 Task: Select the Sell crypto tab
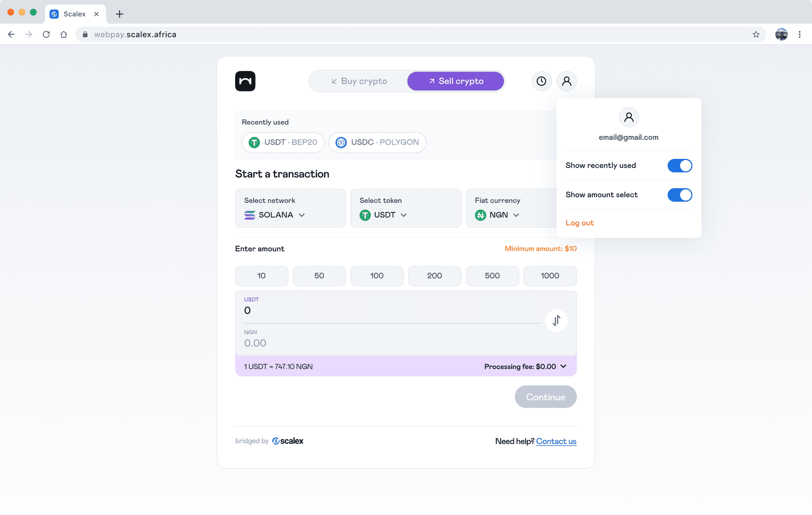click(456, 81)
